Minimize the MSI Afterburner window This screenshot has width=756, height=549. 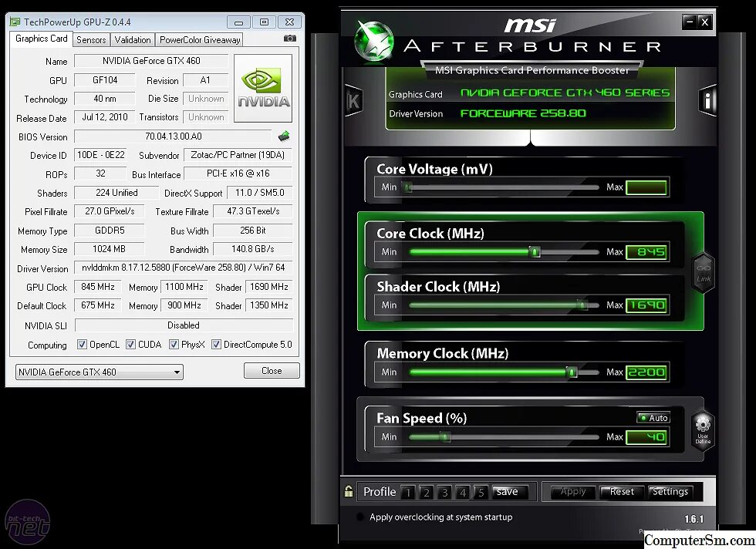[690, 22]
